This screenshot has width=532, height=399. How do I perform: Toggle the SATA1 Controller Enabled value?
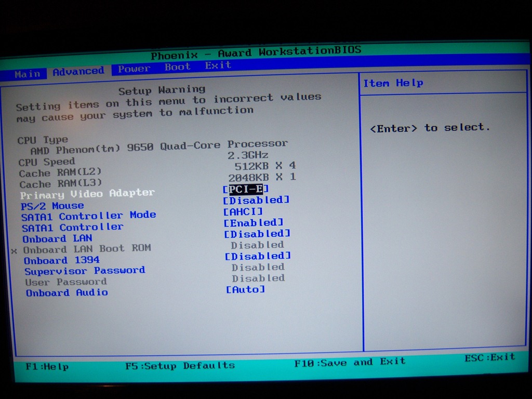254,222
